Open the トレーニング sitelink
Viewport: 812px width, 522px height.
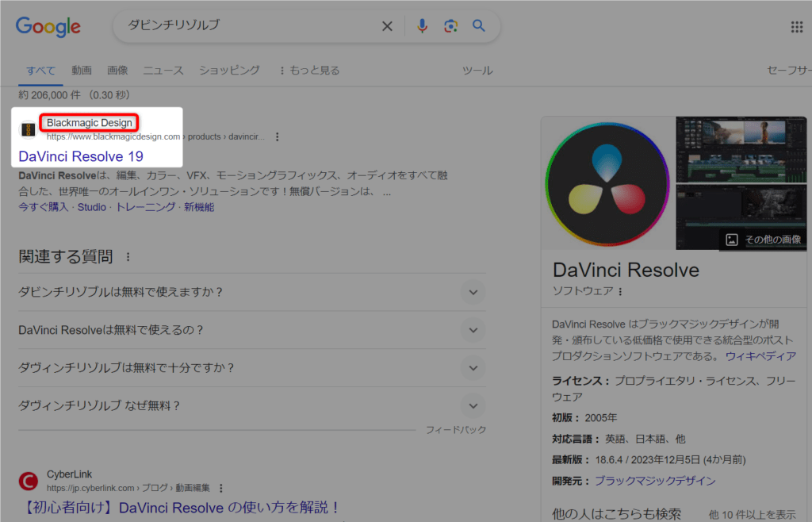[145, 207]
